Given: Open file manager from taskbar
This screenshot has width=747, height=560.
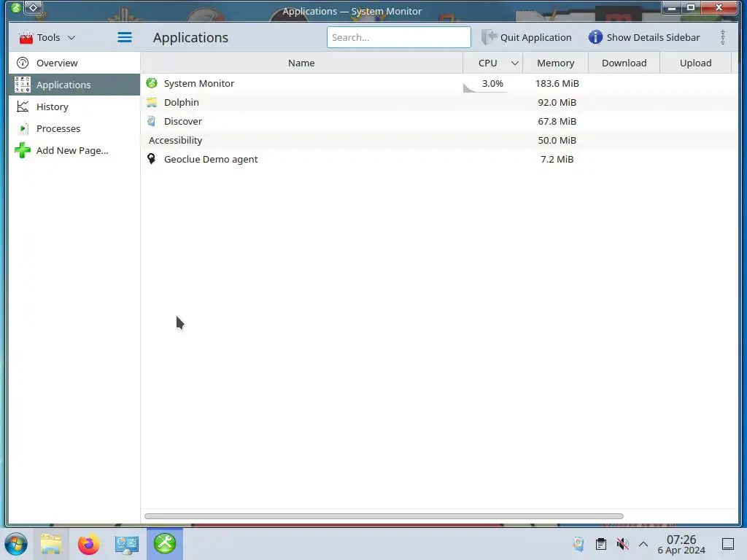Looking at the screenshot, I should [51, 544].
